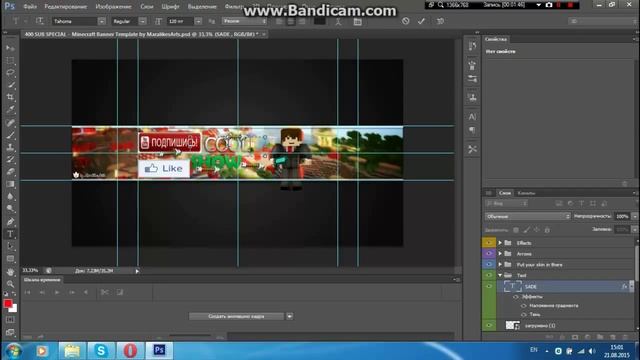640x360 pixels.
Task: Open the Выделение menu
Action: click(202, 7)
